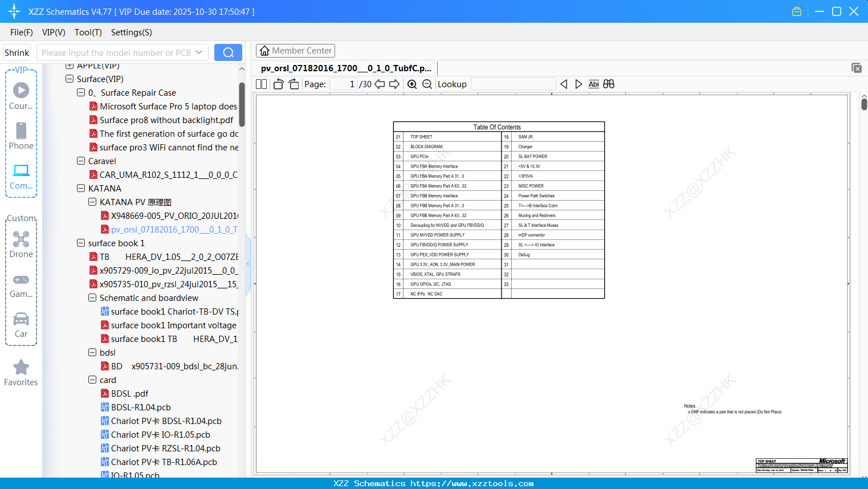Open x905729-009_io_pv_22jul2015 file
This screenshot has height=489, width=868.
point(164,271)
